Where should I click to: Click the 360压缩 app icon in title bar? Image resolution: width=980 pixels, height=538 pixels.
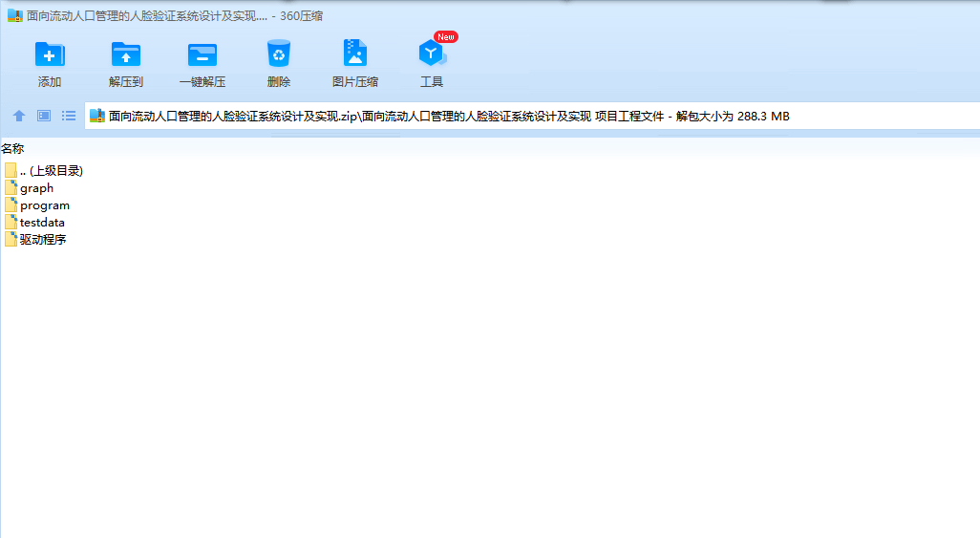15,15
